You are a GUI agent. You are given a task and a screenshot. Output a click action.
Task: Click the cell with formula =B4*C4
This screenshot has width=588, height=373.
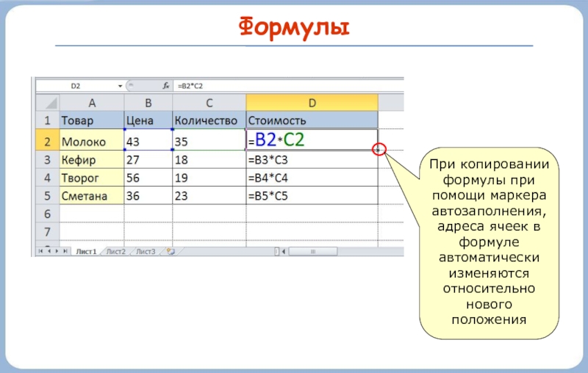[x=312, y=178]
